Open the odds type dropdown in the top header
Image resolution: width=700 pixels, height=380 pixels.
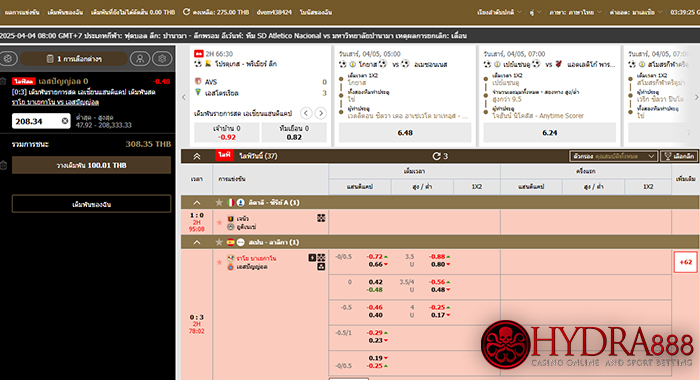(x=636, y=12)
